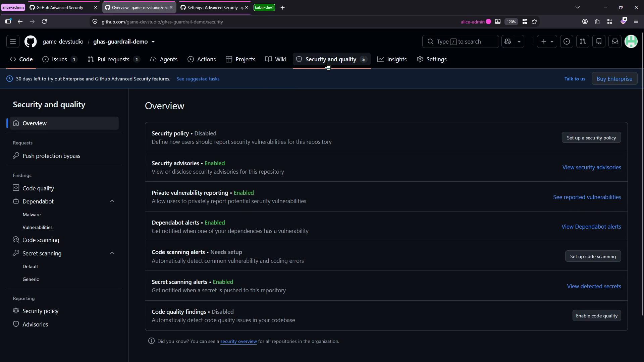Open the browser account profile icon
The width and height of the screenshot is (644, 362).
pos(585,21)
